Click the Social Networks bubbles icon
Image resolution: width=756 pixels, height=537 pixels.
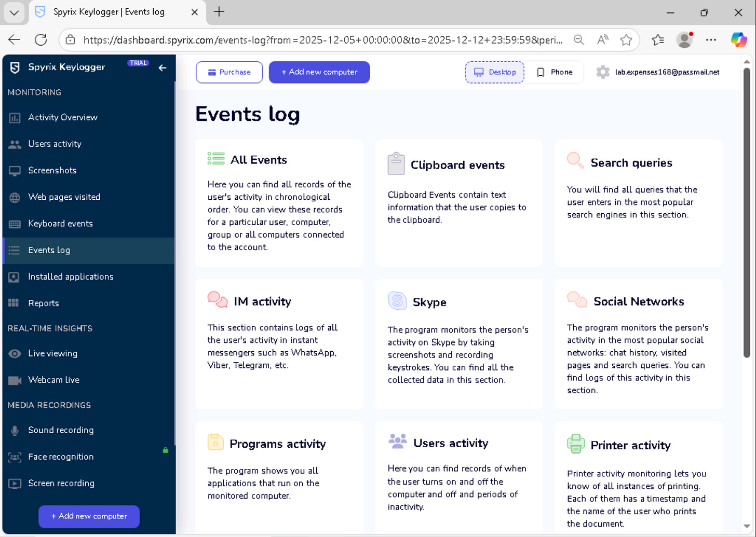click(x=577, y=299)
